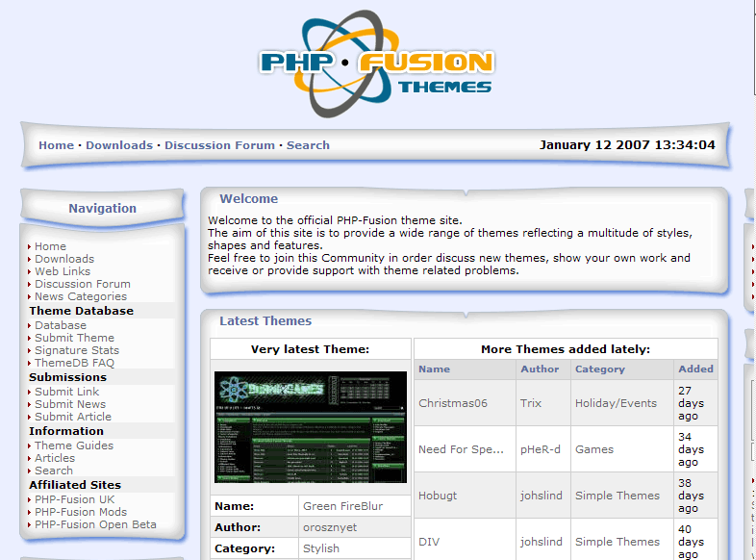Click the PHP-Fusion Themes logo
Viewport: 756px width, 560px height.
pyautogui.click(x=376, y=59)
